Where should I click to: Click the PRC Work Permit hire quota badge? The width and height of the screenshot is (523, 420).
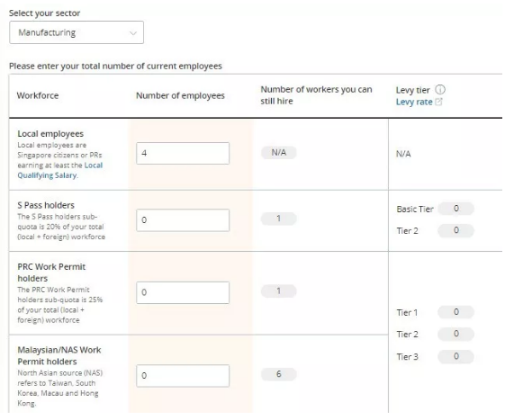(x=278, y=291)
